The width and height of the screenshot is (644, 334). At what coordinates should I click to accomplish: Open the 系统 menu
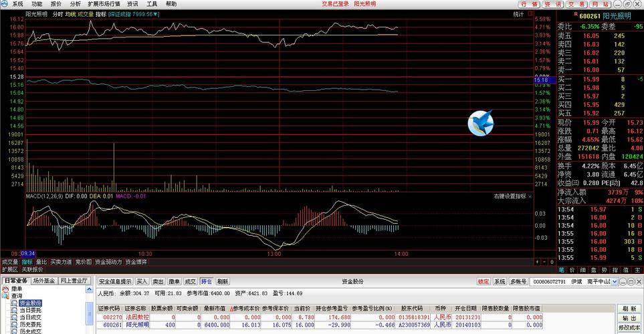pos(18,4)
